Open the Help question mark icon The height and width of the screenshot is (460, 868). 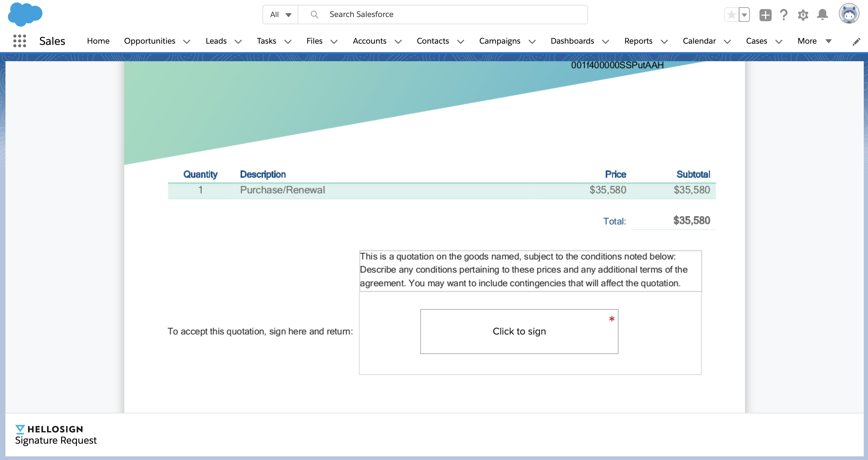point(784,15)
